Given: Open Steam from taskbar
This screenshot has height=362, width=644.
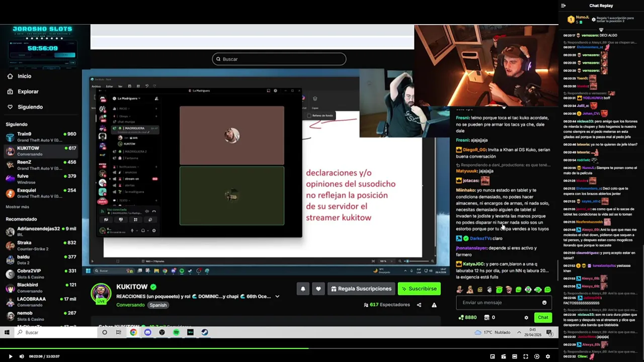Looking at the screenshot, I should pos(205,332).
